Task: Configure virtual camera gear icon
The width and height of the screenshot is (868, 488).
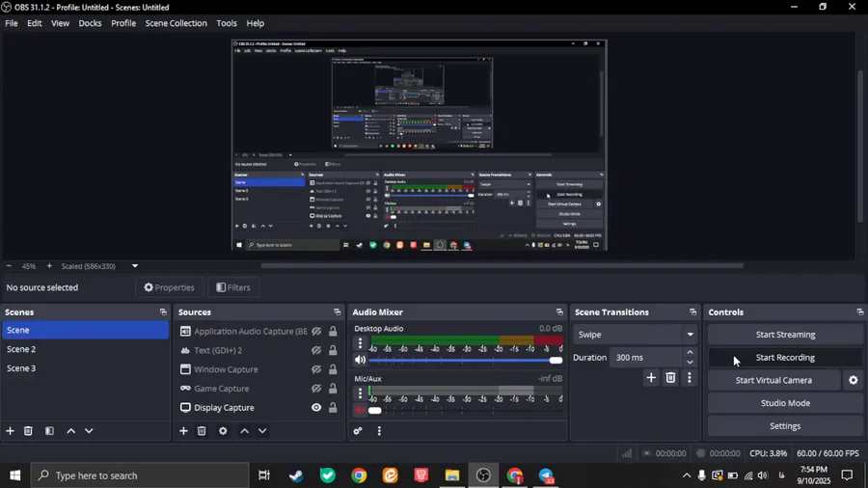Action: coord(854,380)
